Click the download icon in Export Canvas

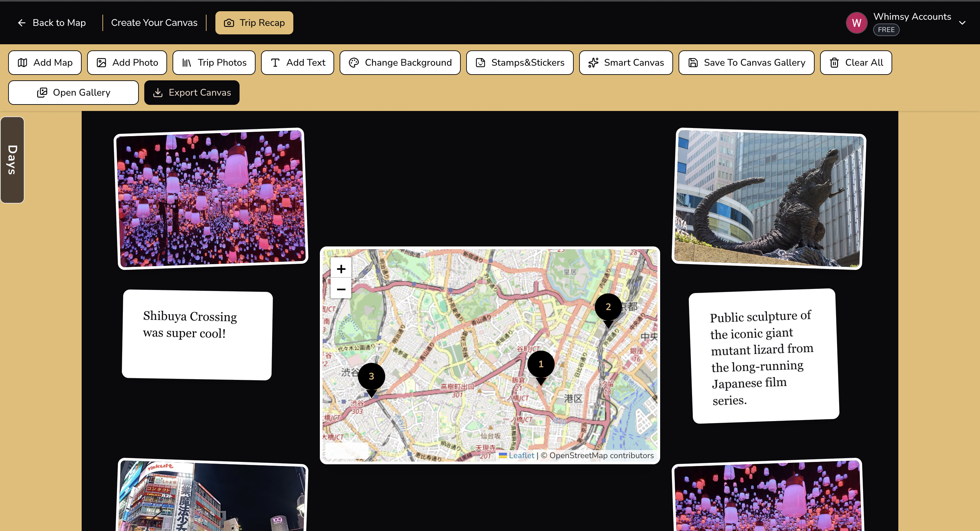tap(158, 93)
